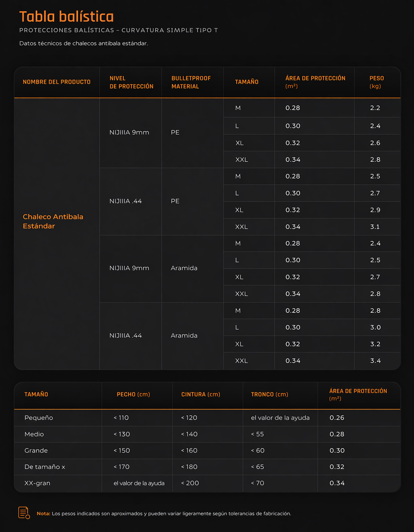Click the 3.1 weight value cell

pyautogui.click(x=375, y=227)
